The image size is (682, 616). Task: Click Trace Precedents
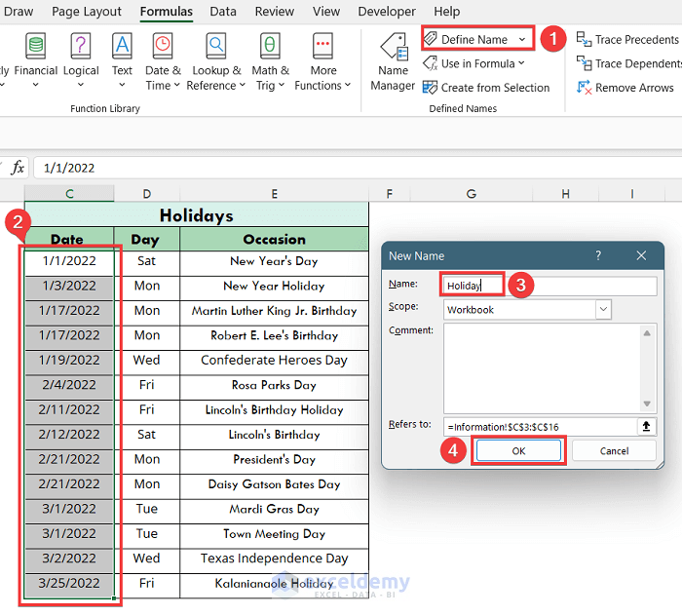pos(627,40)
